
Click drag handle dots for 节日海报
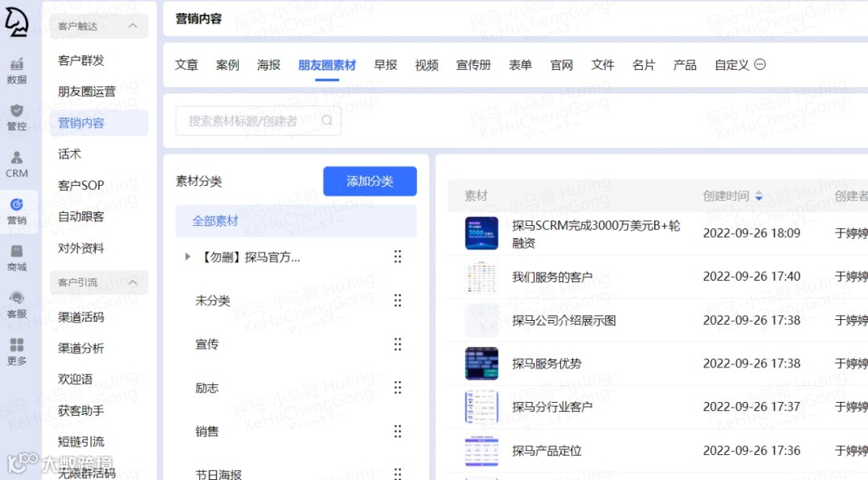pyautogui.click(x=398, y=474)
